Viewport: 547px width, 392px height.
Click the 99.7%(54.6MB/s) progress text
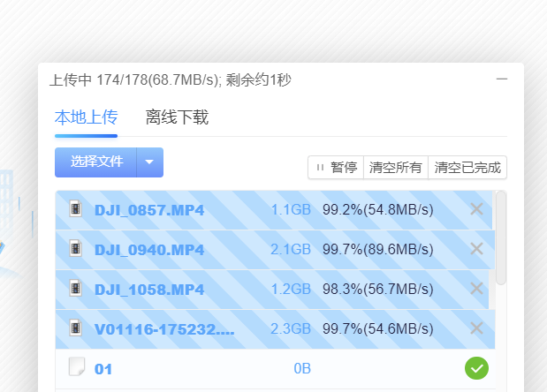coord(378,329)
